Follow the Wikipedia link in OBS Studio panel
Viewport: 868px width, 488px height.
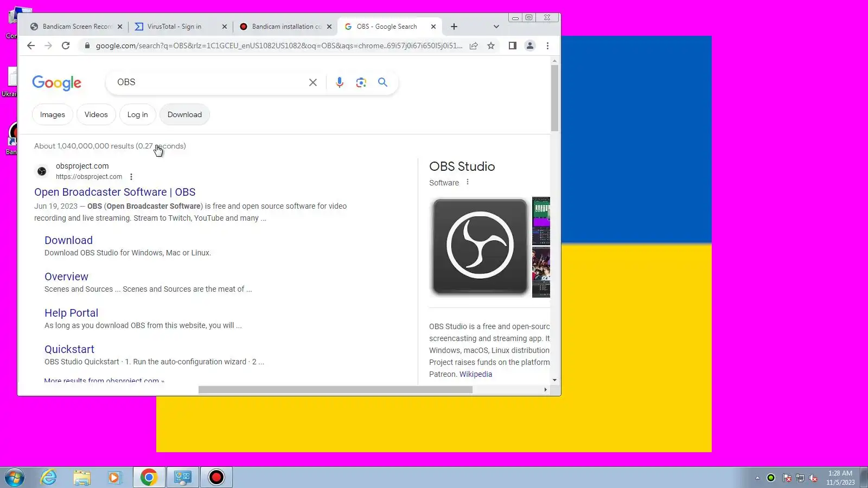pos(476,374)
